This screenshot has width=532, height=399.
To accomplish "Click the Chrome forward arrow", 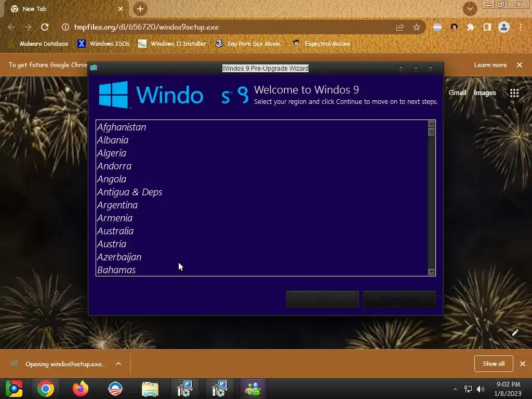I will pos(28,27).
